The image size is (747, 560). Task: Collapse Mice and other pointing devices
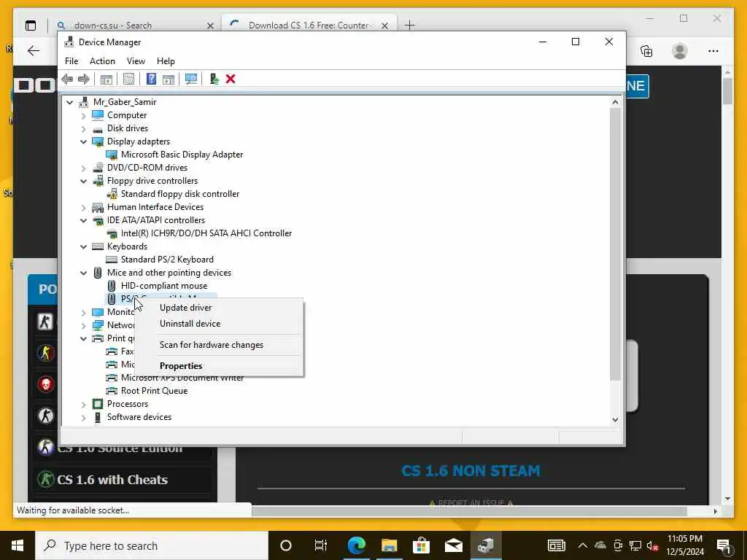click(x=83, y=273)
